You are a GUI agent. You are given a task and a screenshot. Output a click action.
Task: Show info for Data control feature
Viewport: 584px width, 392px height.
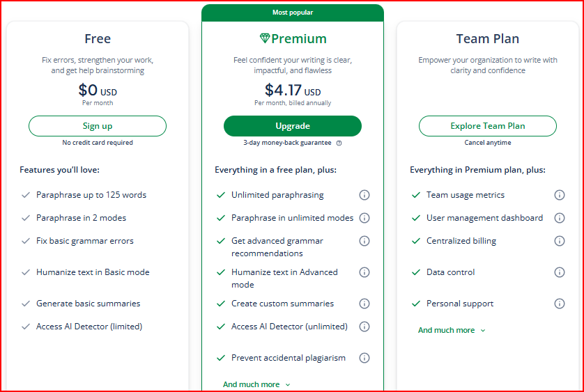point(559,272)
